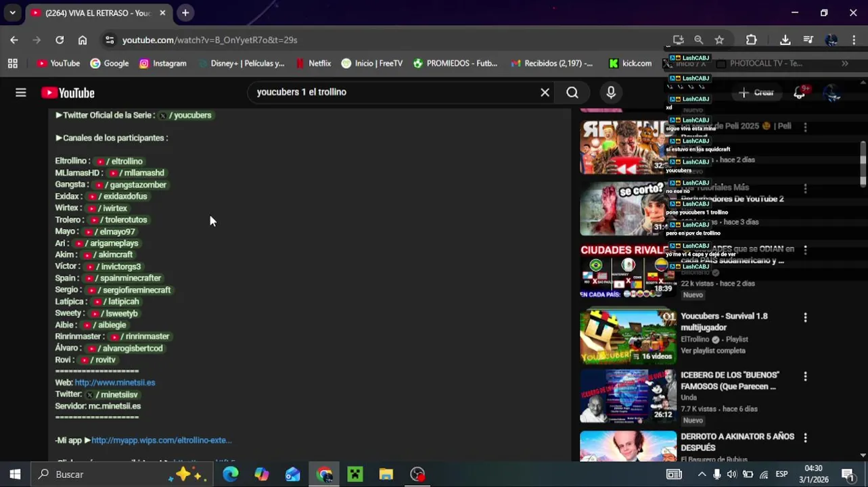Open options for Youcubers Survival 1.8 playlist

pos(805,317)
